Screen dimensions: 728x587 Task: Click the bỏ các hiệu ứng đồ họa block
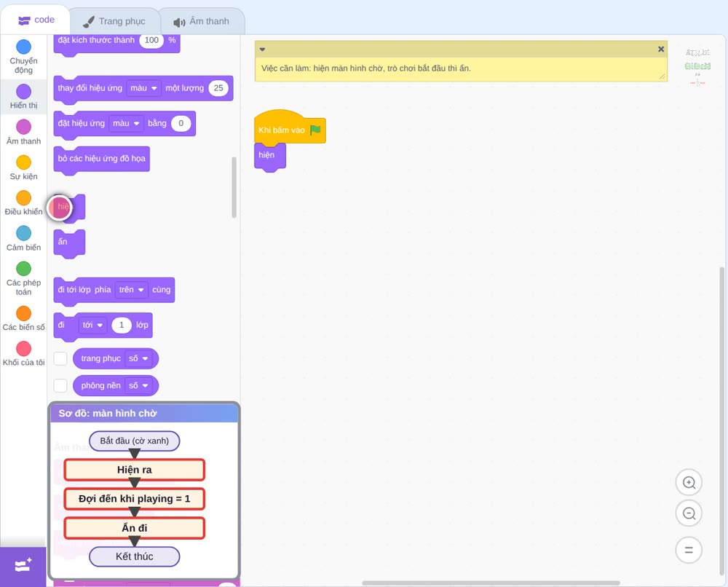(x=102, y=159)
